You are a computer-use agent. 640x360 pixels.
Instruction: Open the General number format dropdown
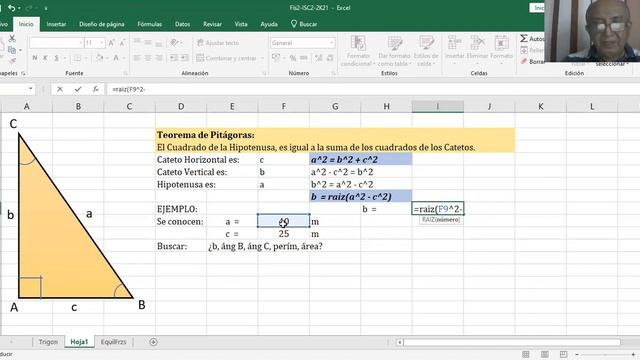pos(331,43)
